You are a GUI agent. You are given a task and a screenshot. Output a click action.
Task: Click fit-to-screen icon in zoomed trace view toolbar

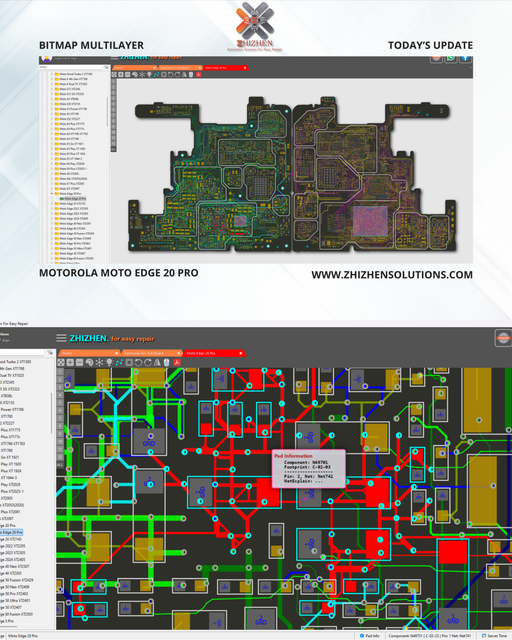(x=61, y=362)
